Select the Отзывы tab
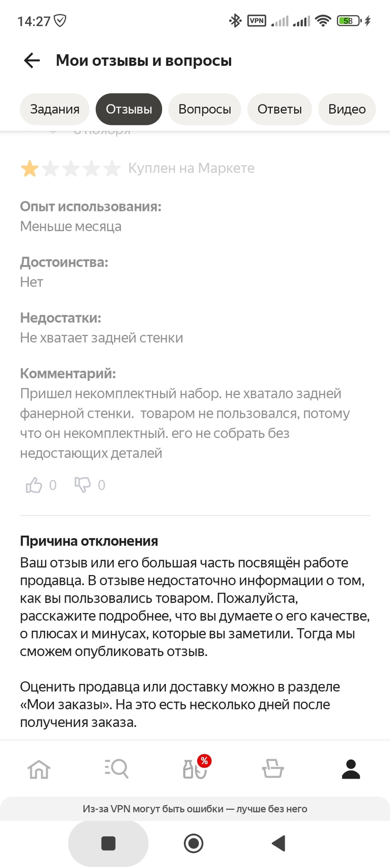The image size is (390, 868). tap(129, 109)
